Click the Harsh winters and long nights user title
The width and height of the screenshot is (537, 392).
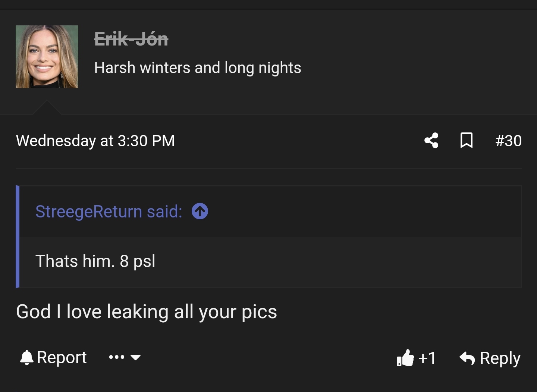pos(198,68)
